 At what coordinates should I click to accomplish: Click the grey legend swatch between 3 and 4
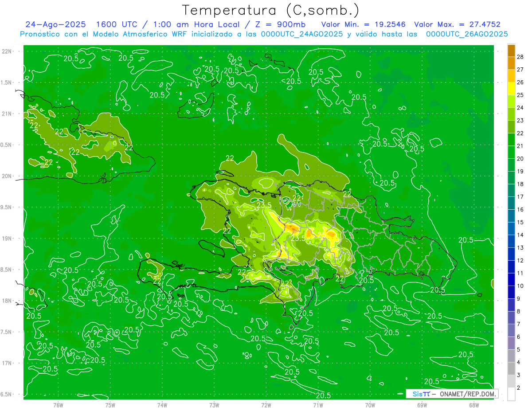tap(511, 369)
